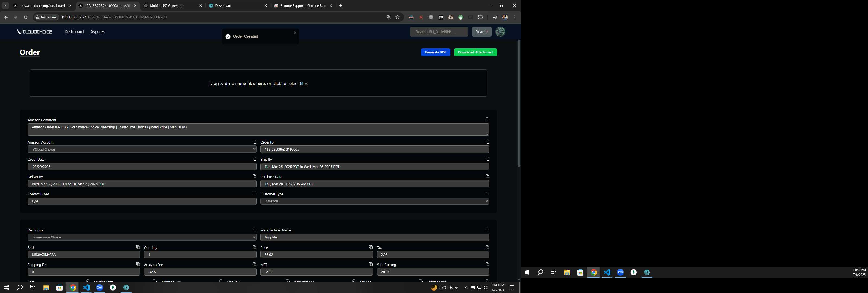Screen dimensions: 868x293
Task: Copy the Order Date value
Action: (254, 159)
